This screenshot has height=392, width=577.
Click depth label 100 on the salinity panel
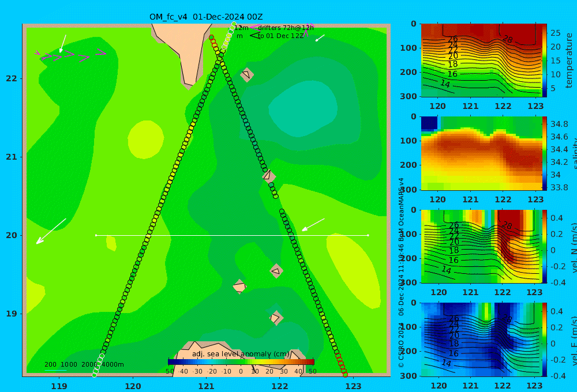[x=409, y=141]
